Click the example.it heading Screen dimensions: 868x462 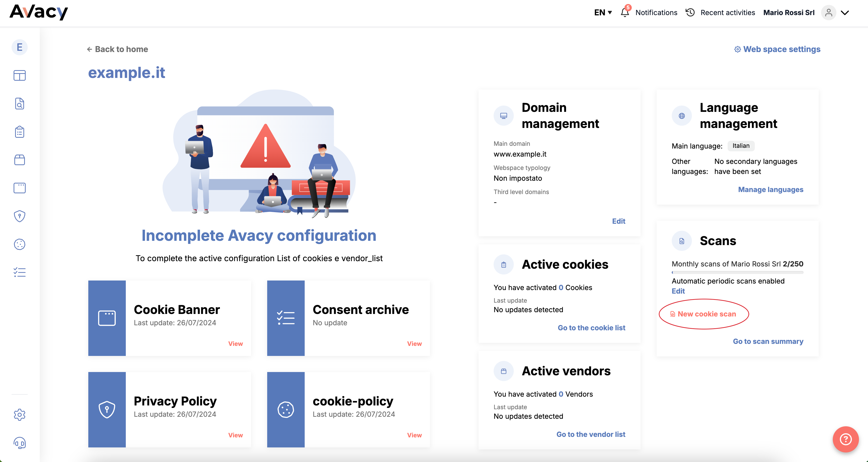click(126, 73)
